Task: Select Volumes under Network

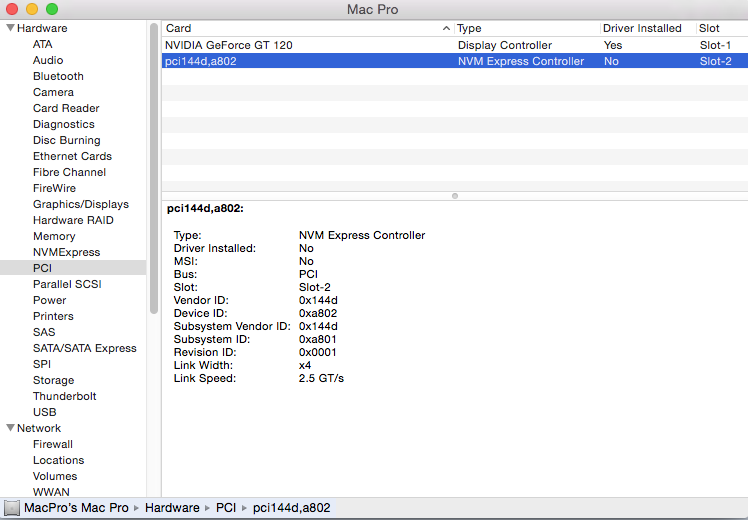Action: point(55,476)
